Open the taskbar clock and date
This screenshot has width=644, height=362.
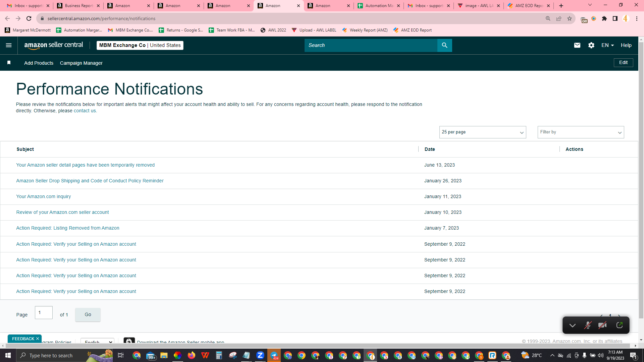point(615,355)
